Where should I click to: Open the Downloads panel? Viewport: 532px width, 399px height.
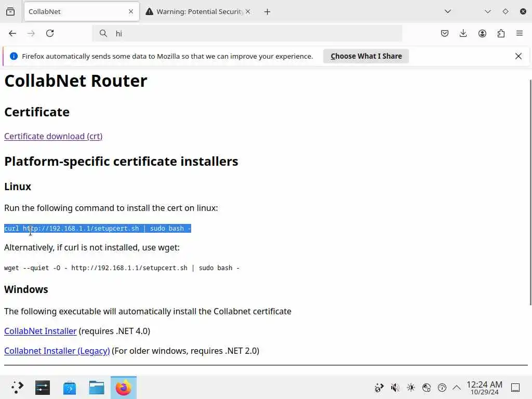tap(463, 33)
